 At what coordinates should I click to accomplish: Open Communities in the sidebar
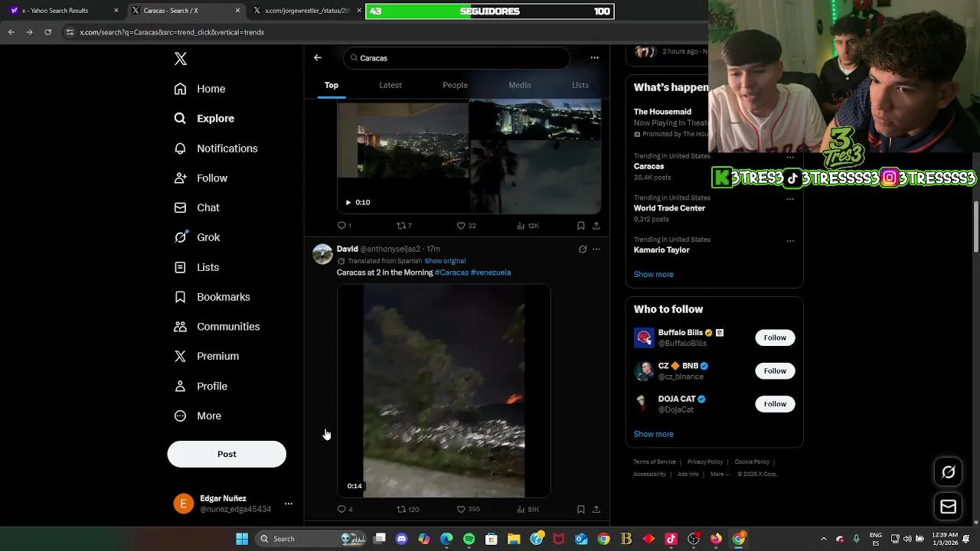tap(217, 327)
